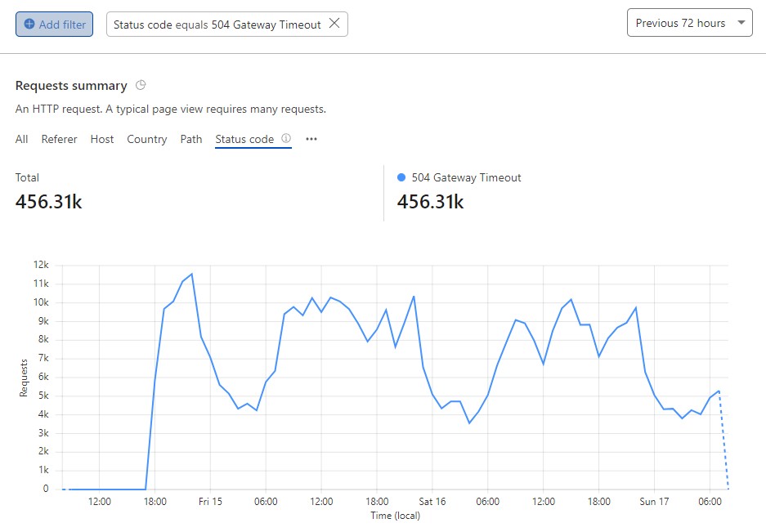This screenshot has width=766, height=532.
Task: Switch to the All tab
Action: (21, 139)
